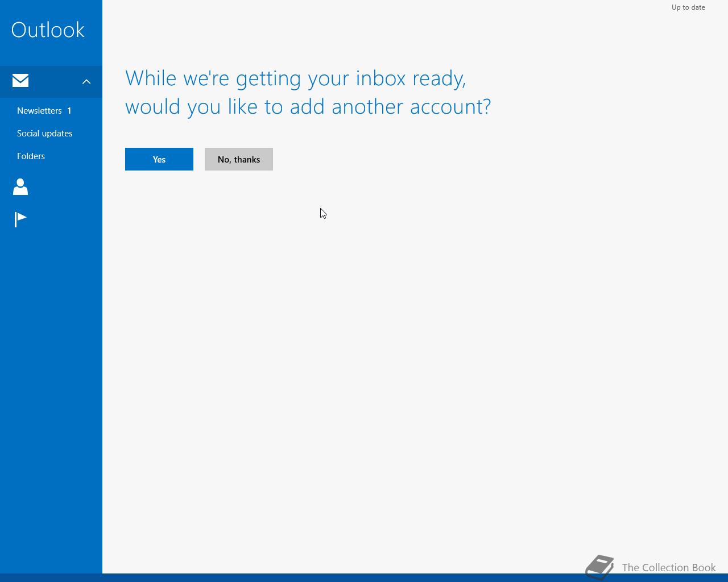The width and height of the screenshot is (728, 582).
Task: Click the Mail envelope icon in sidebar
Action: coord(20,81)
